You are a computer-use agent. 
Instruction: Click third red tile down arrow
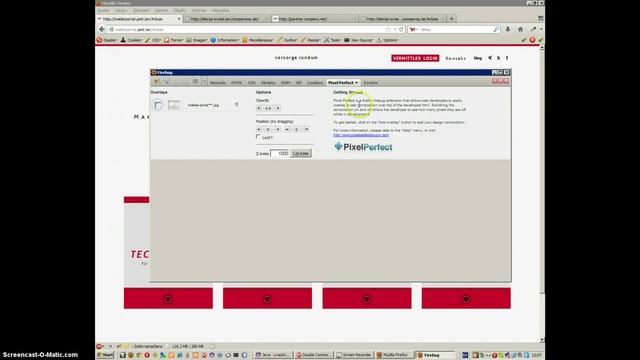[x=367, y=299]
